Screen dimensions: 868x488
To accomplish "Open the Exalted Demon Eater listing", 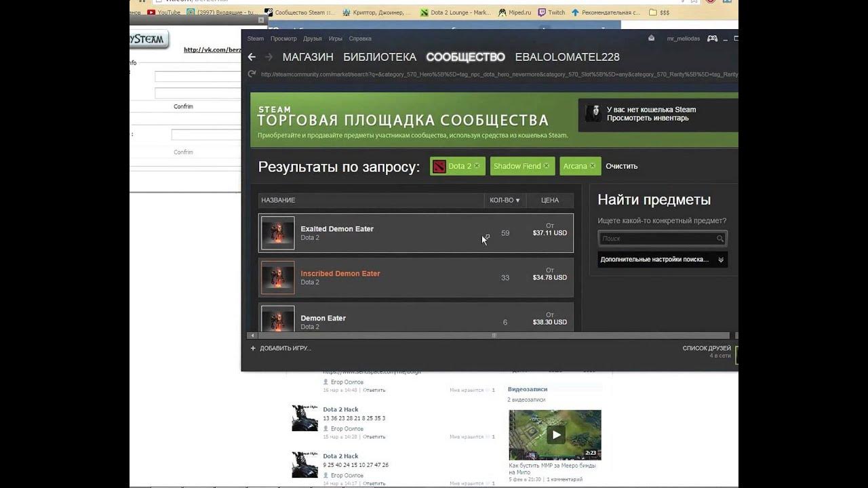I will point(416,233).
